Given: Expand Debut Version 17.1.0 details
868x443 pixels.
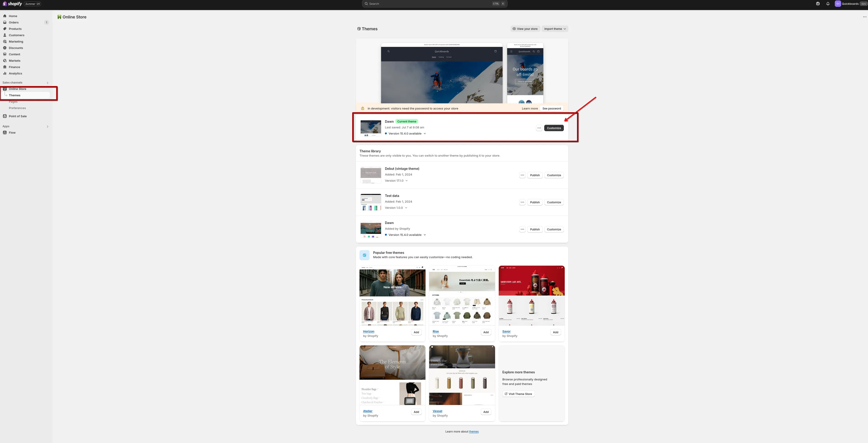Looking at the screenshot, I should tap(396, 181).
